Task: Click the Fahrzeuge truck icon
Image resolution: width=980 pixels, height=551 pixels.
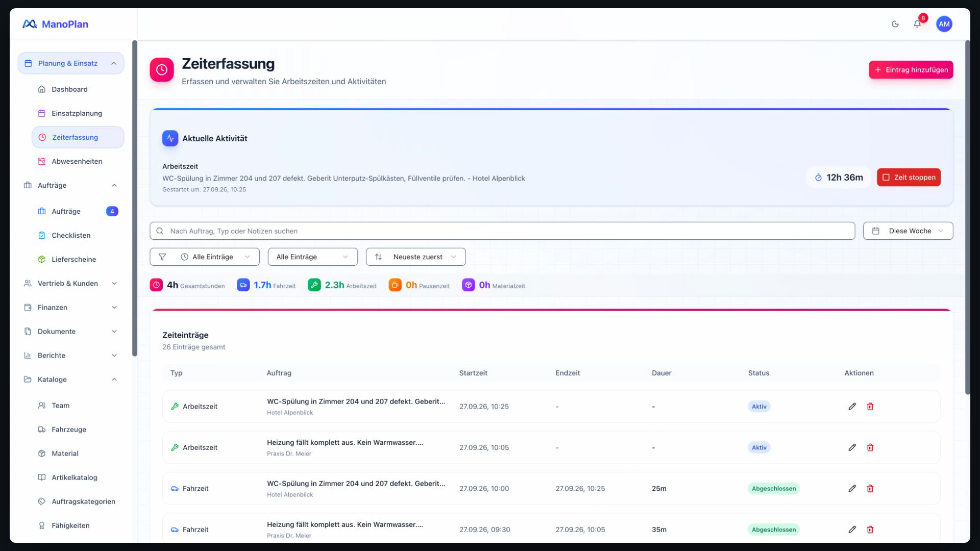Action: (42, 430)
